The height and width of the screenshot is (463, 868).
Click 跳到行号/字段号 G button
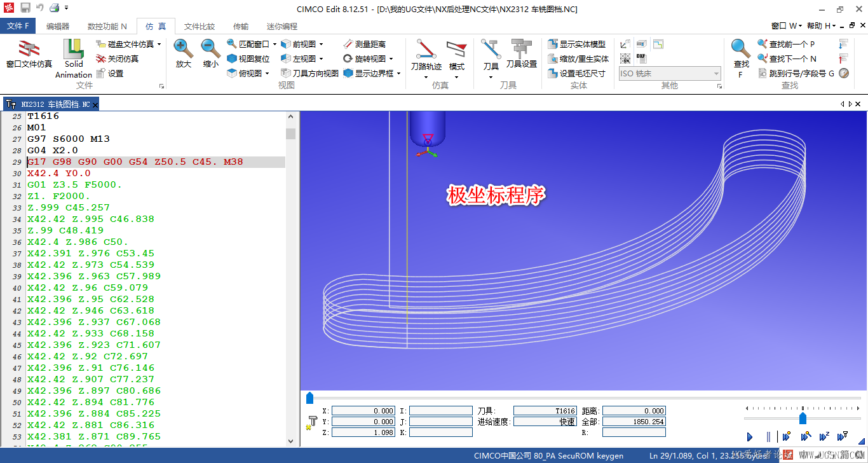(x=796, y=73)
